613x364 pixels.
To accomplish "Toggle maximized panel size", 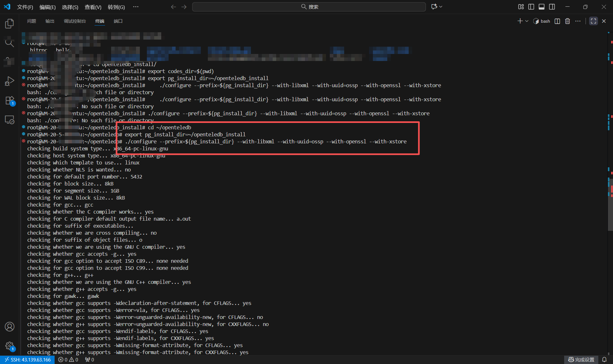I will (593, 21).
